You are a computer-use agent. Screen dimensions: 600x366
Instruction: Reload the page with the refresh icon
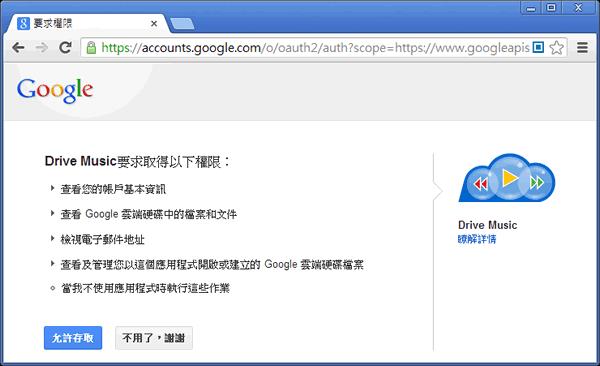pyautogui.click(x=65, y=47)
